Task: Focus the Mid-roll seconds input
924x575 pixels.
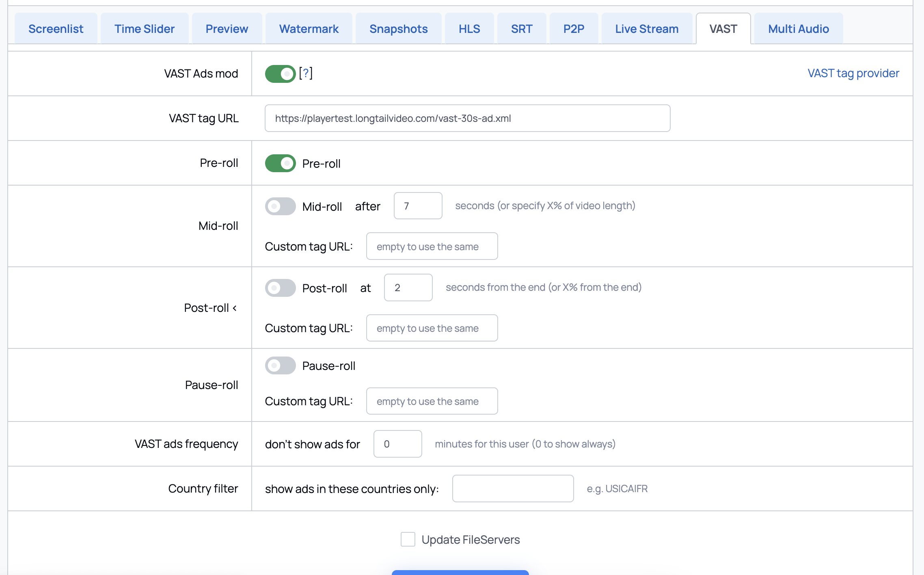Action: point(417,206)
